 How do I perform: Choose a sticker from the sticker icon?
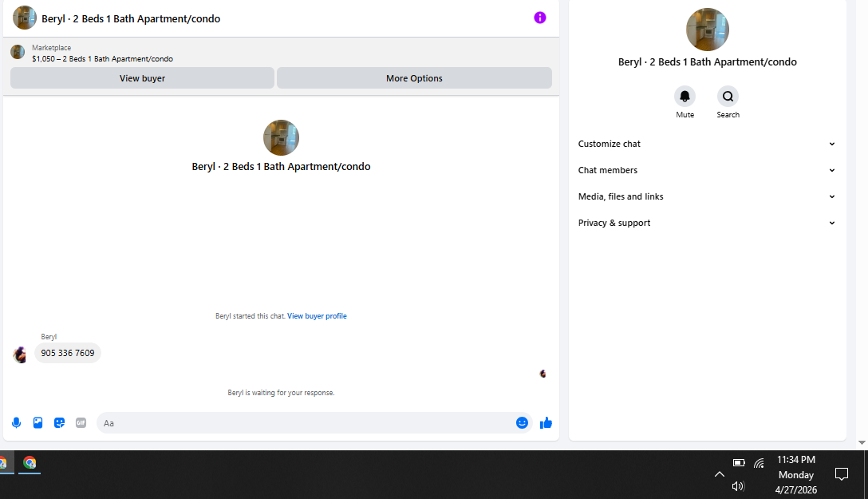point(59,423)
